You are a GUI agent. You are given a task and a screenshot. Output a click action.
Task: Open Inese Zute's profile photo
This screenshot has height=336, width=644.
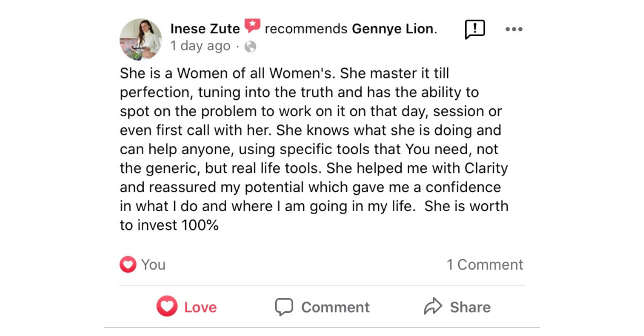[141, 39]
